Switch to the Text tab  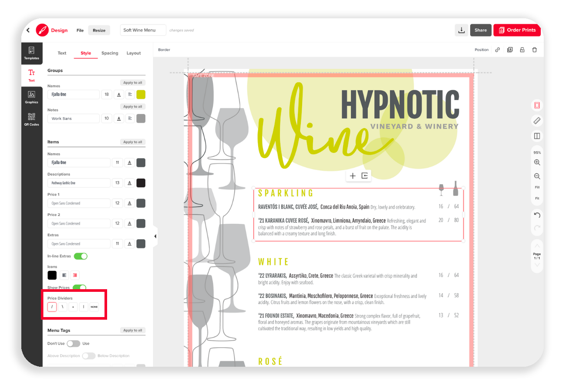click(x=62, y=53)
